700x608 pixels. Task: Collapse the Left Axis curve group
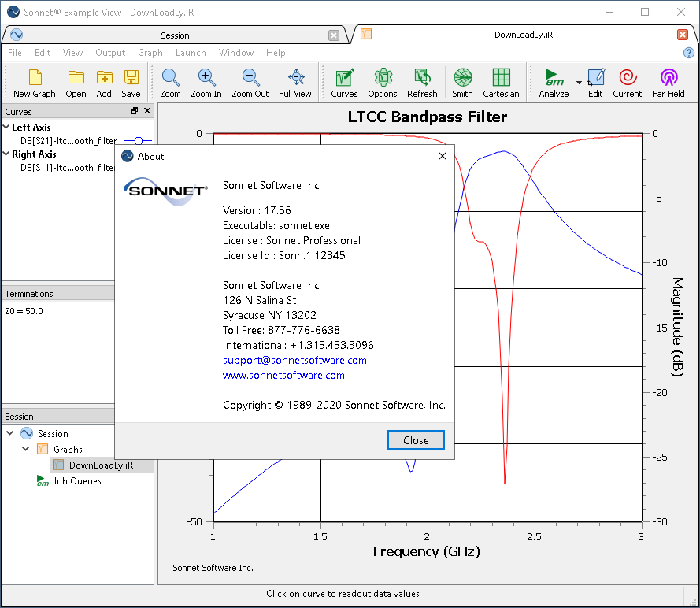click(6, 128)
